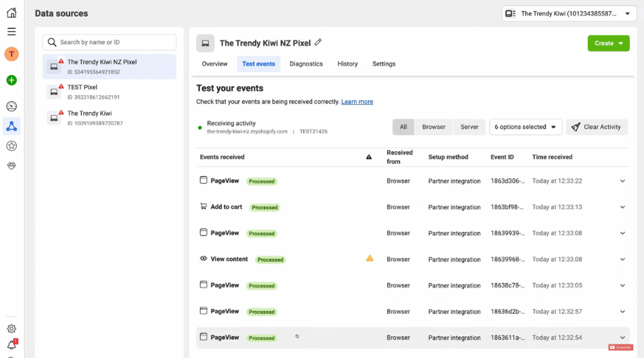Click the eye icon on View content row
The image size is (644, 358).
pos(204,259)
